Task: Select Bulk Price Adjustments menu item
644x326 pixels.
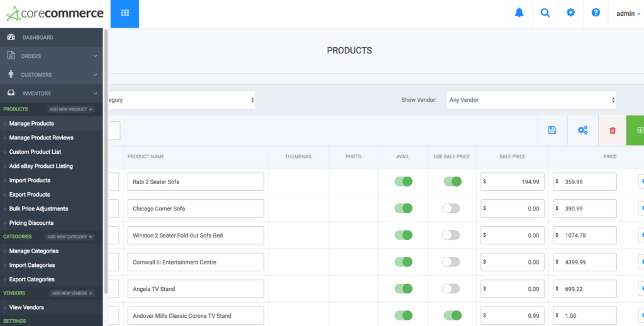Action: (38, 209)
